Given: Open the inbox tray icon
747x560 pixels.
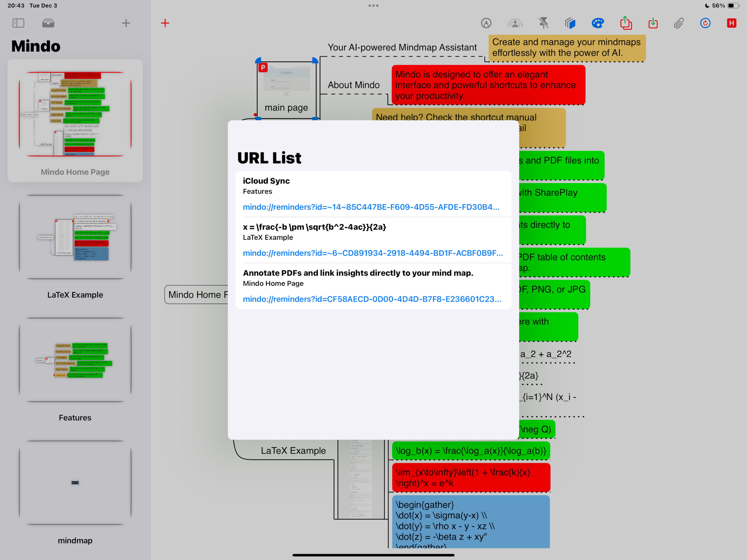Looking at the screenshot, I should [48, 23].
